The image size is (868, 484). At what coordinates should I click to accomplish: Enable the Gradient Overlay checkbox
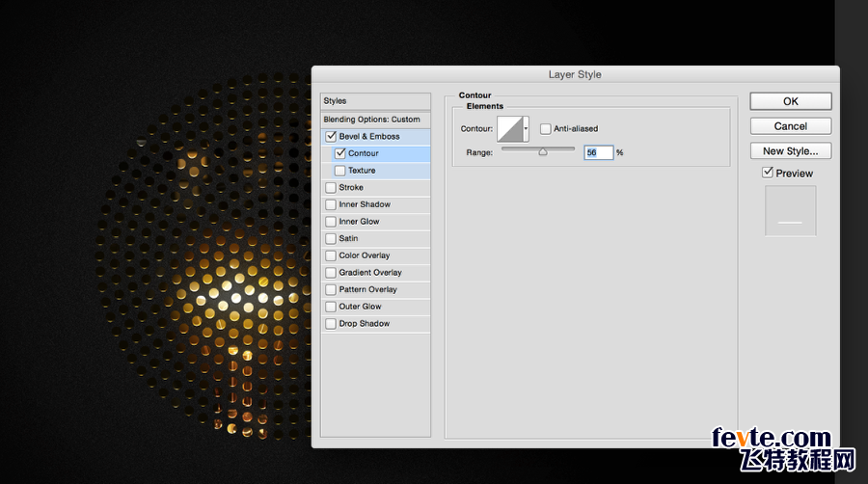331,273
